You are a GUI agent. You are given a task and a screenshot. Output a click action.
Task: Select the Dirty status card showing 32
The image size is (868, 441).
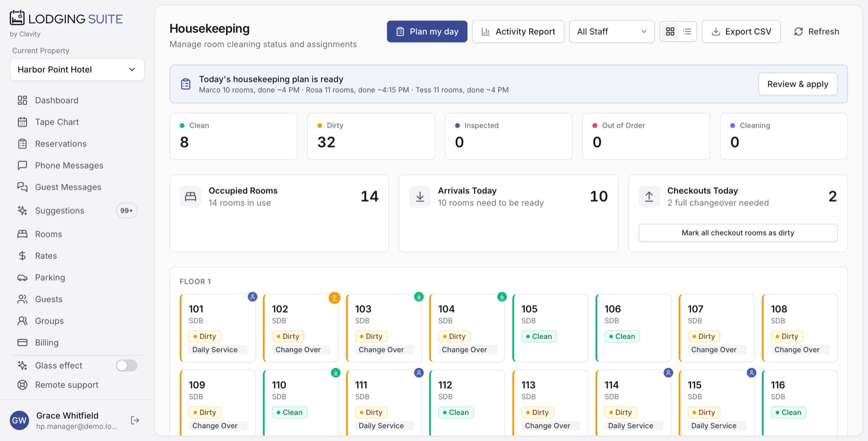click(371, 136)
